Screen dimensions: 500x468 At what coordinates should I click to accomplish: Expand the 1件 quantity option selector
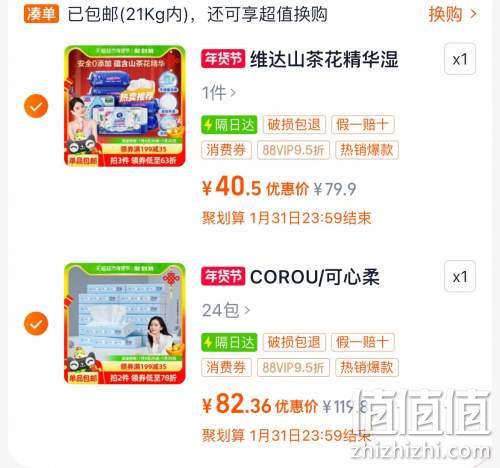tap(219, 92)
